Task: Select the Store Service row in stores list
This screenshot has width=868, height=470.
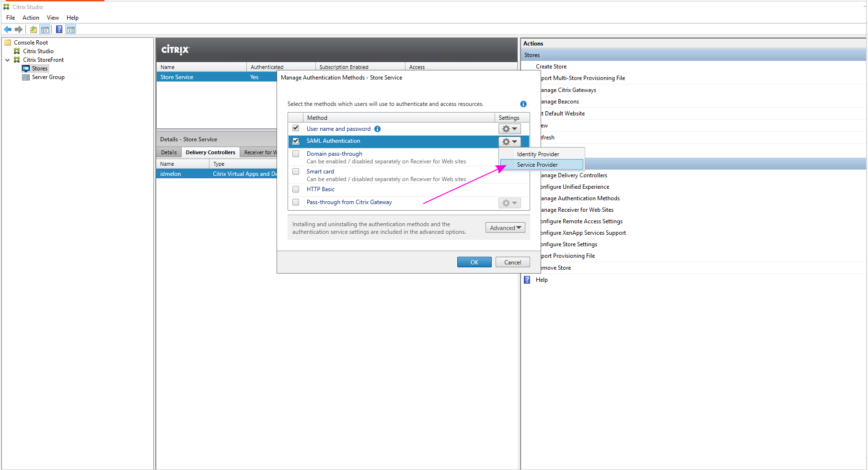Action: pos(217,77)
